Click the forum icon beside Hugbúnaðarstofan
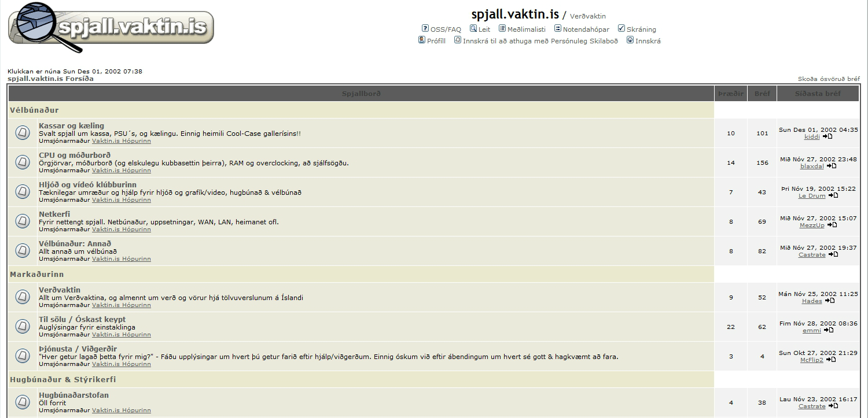The image size is (868, 418). coord(23,402)
